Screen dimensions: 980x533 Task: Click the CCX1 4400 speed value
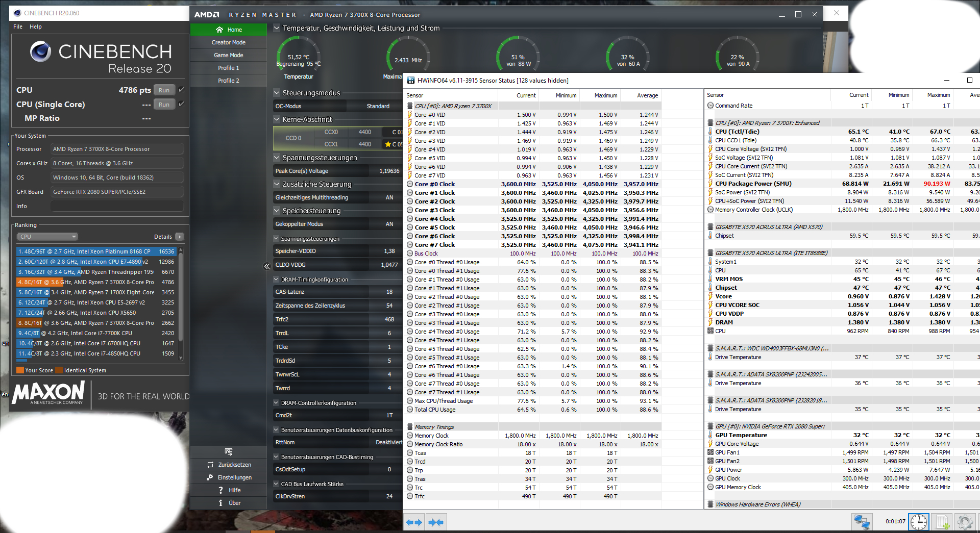point(365,144)
